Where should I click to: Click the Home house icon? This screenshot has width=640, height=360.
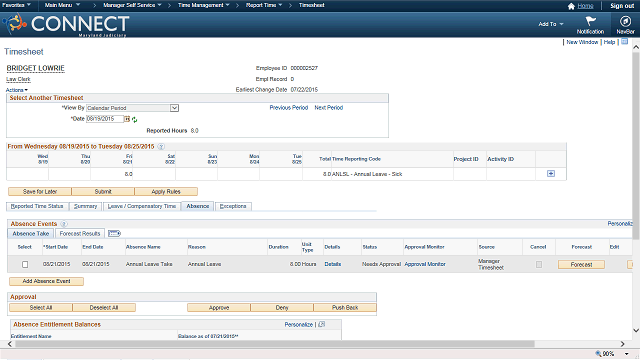[571, 6]
